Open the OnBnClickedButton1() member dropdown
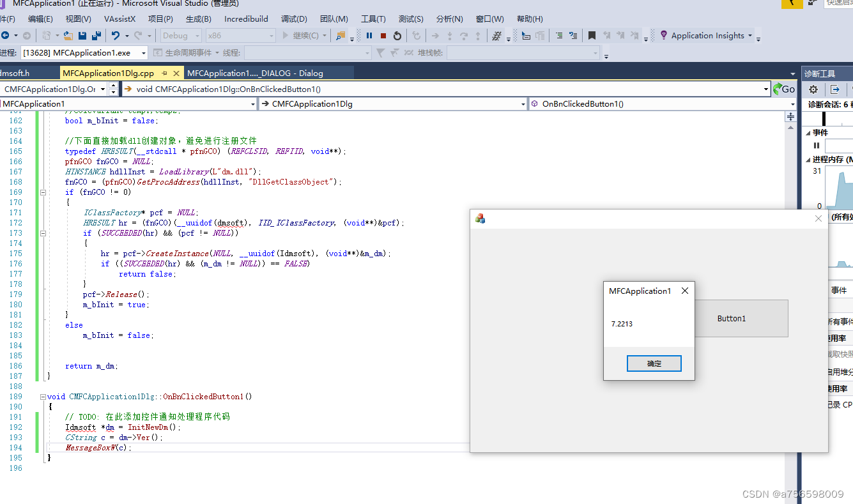Screen dimensions: 853x504 pyautogui.click(x=792, y=103)
